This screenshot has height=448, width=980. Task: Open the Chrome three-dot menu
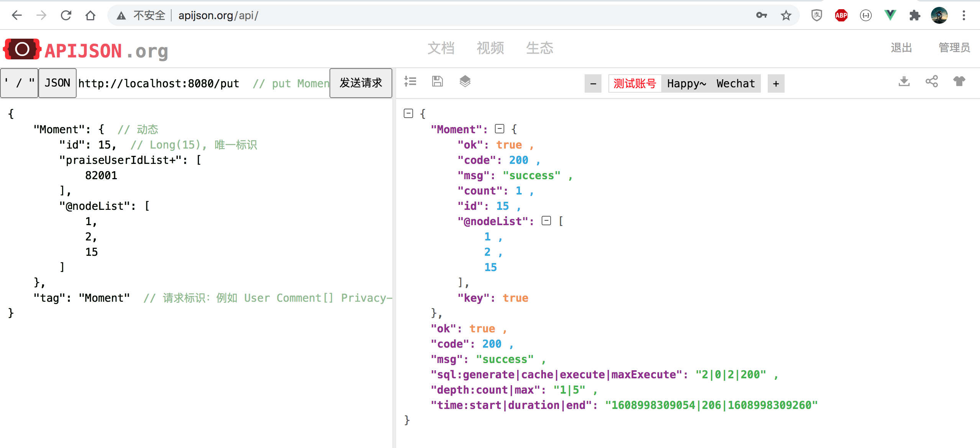(964, 15)
